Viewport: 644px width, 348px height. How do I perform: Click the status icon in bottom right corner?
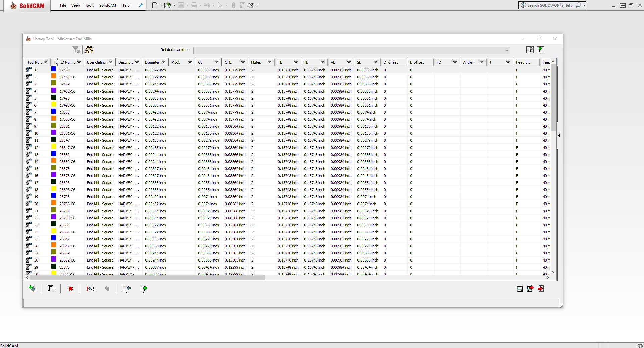(640, 346)
